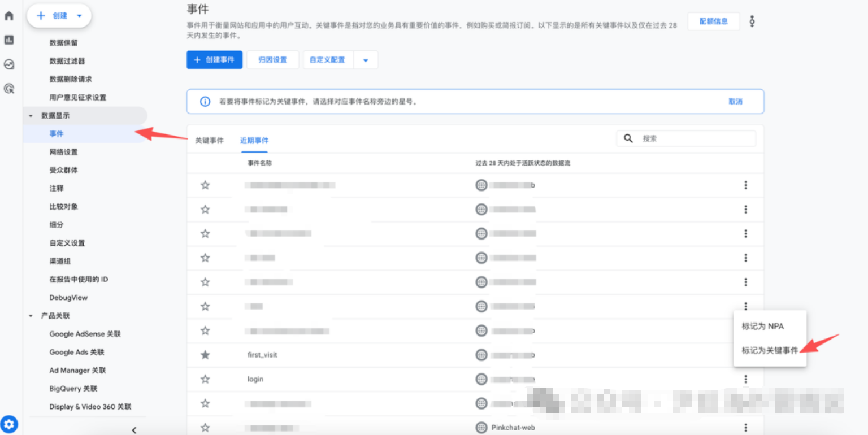Click the 创建事件 button
This screenshot has width=868, height=435.
pyautogui.click(x=214, y=59)
